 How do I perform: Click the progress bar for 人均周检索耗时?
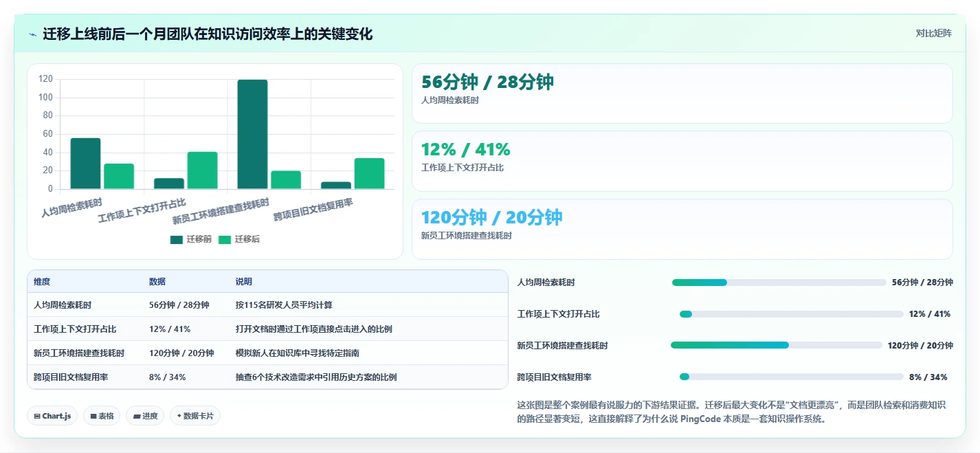[779, 283]
